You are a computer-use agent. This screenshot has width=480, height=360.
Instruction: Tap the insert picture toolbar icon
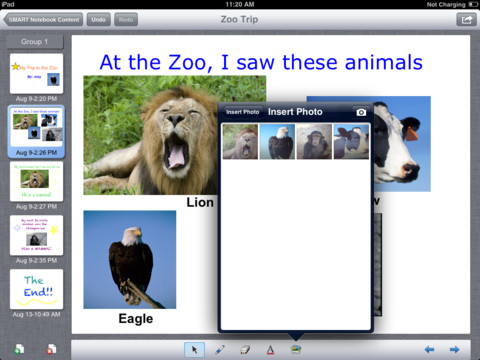pos(296,349)
